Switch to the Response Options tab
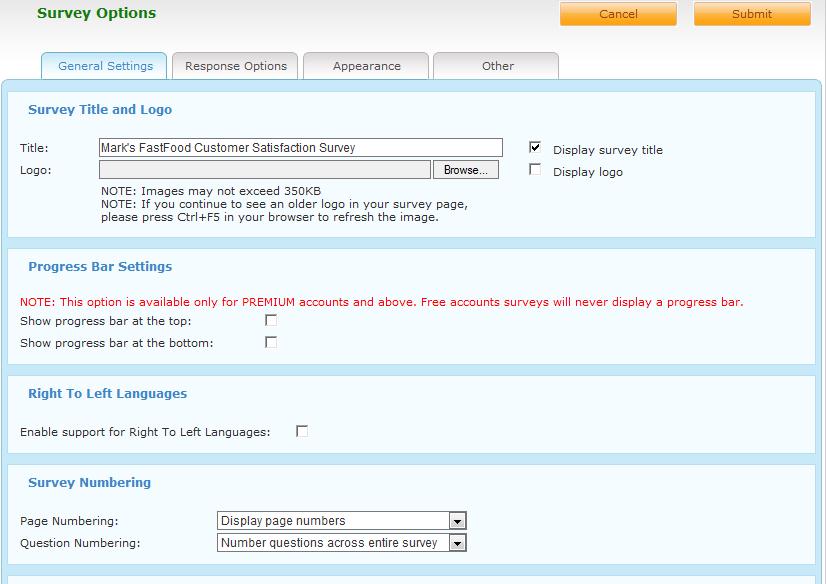The height and width of the screenshot is (584, 826). click(235, 66)
